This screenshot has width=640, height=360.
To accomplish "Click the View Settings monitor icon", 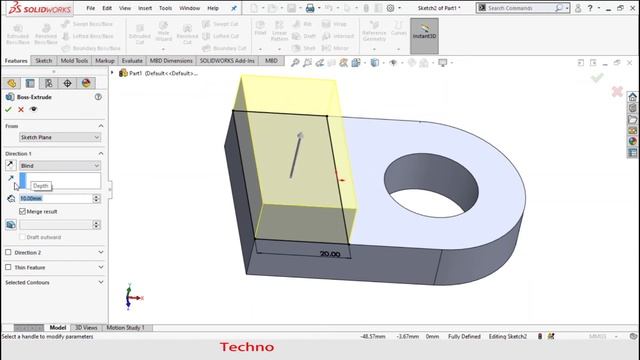I will (x=442, y=62).
